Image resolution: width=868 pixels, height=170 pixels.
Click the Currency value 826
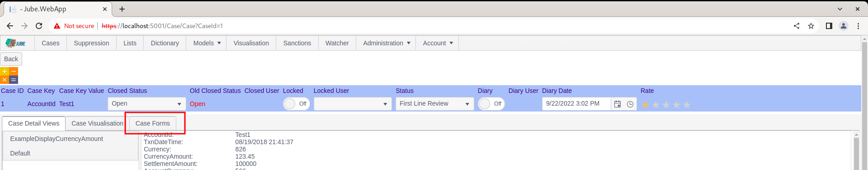[241, 149]
